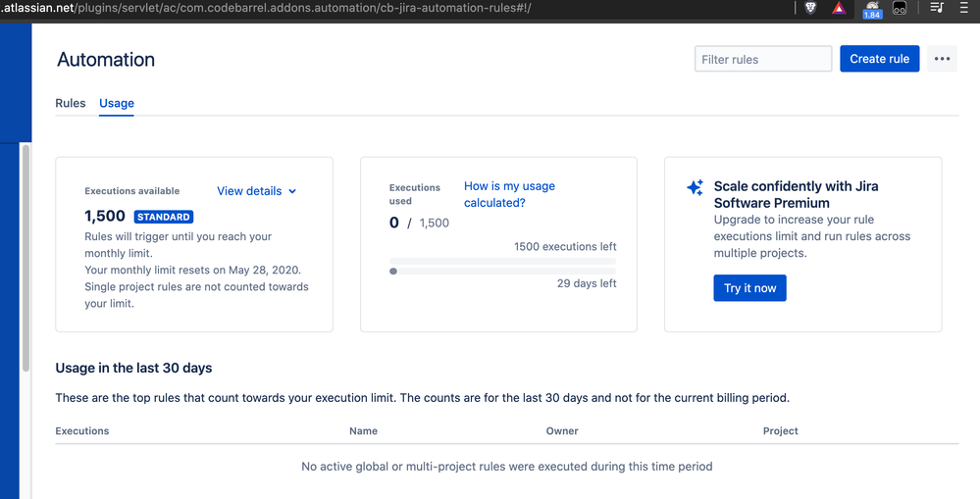980x499 pixels.
Task: Open the three-dots more options button
Action: (942, 59)
